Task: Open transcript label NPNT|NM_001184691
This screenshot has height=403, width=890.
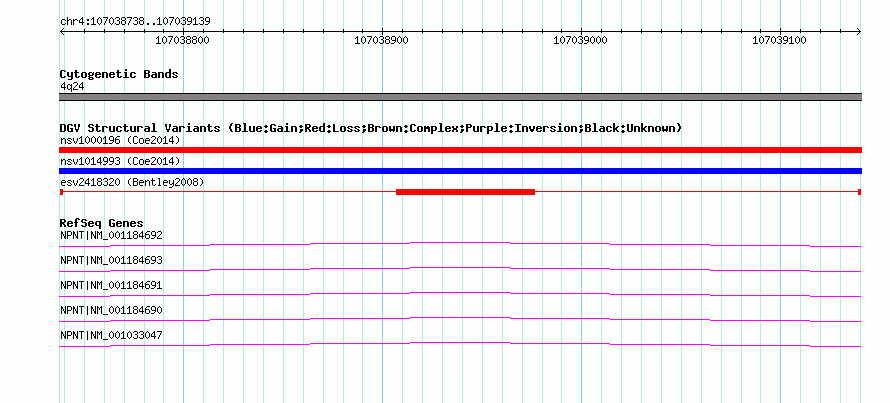Action: [x=111, y=286]
